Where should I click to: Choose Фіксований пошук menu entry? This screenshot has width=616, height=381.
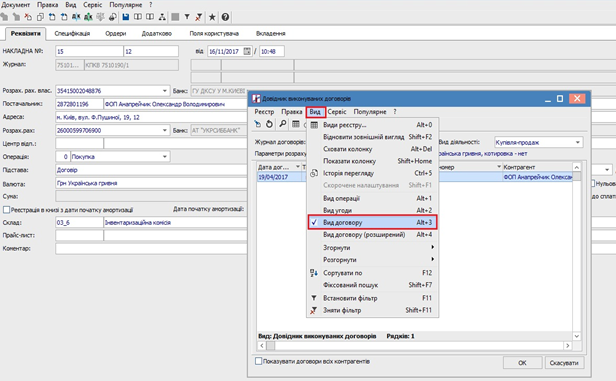click(x=372, y=285)
